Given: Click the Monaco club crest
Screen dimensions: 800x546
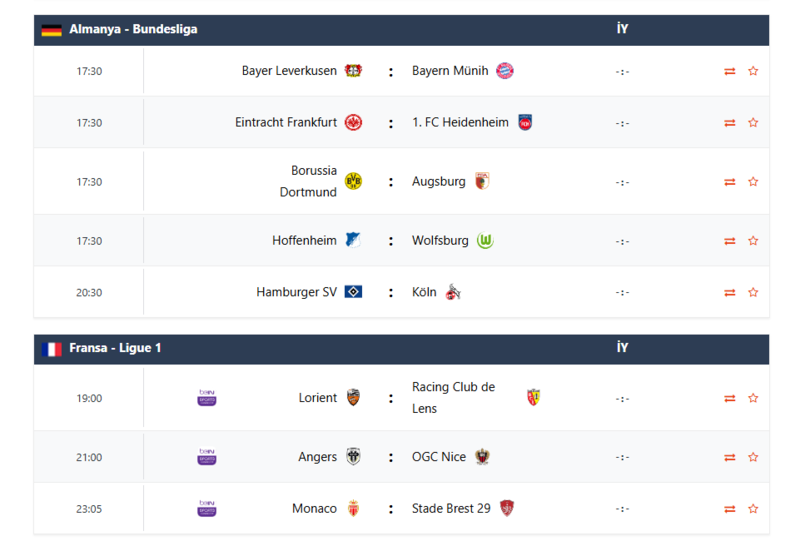Looking at the screenshot, I should pos(353,508).
